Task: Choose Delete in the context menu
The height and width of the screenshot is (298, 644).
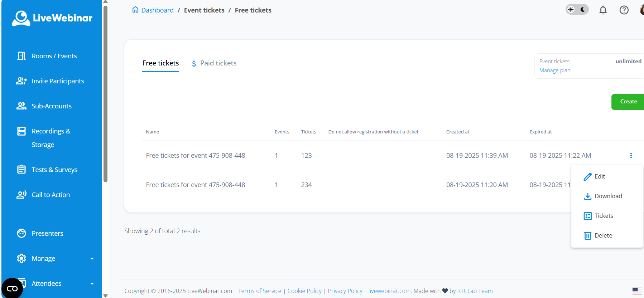Action: (603, 235)
